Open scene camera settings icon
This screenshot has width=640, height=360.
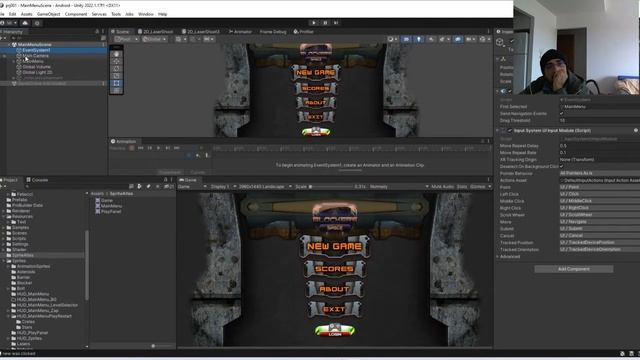470,39
